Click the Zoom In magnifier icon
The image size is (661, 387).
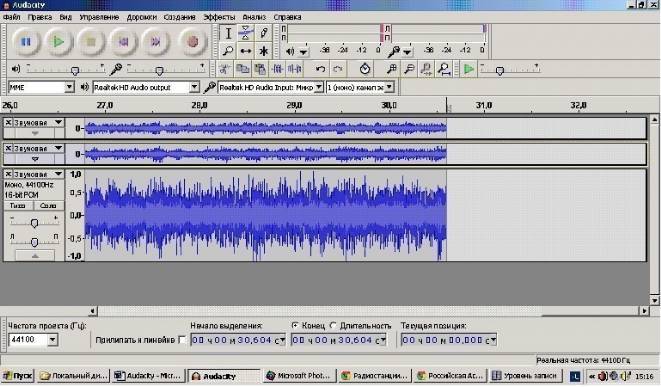pos(392,69)
